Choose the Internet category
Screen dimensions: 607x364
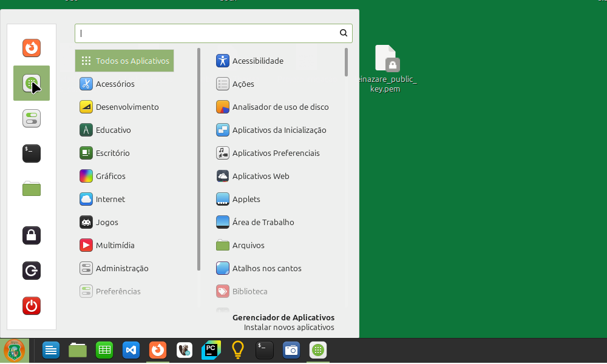[x=110, y=199]
